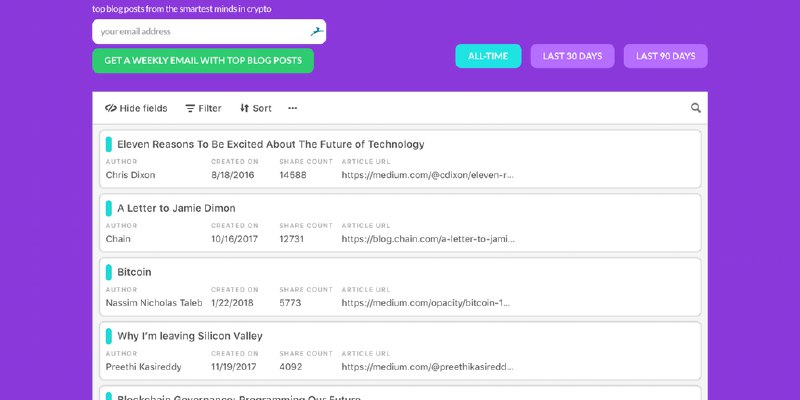Click author name Chris Dixon
Viewport: 800px width, 400px height.
tap(130, 175)
